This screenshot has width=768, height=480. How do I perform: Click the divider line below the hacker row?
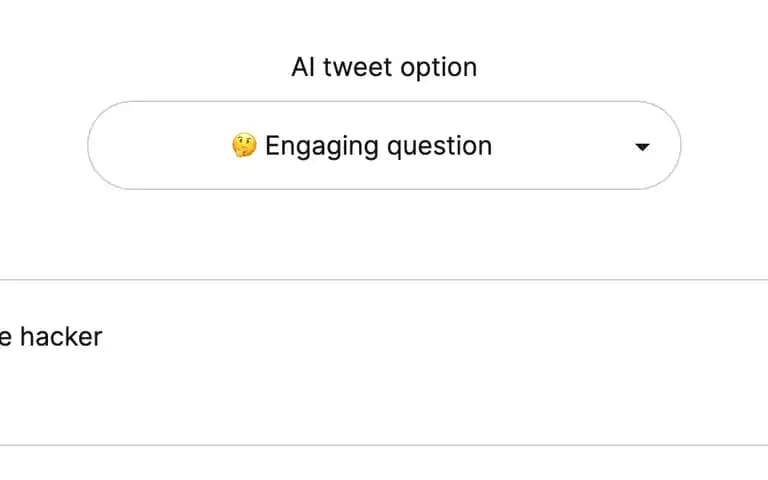384,445
